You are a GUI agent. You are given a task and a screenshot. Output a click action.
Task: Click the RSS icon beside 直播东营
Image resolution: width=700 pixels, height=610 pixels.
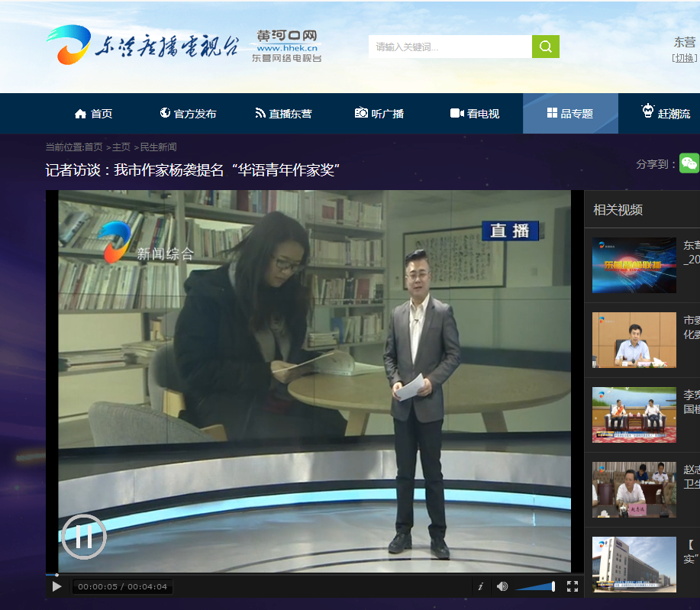pyautogui.click(x=260, y=113)
